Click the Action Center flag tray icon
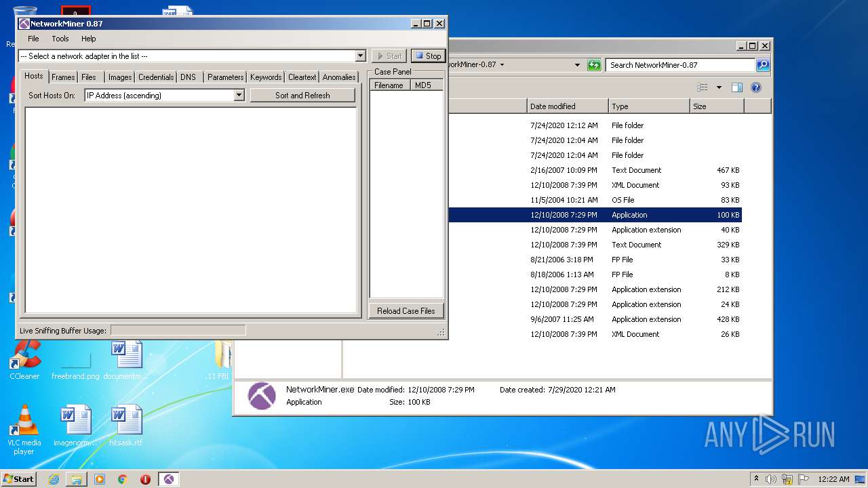Image resolution: width=868 pixels, height=488 pixels. point(802,479)
